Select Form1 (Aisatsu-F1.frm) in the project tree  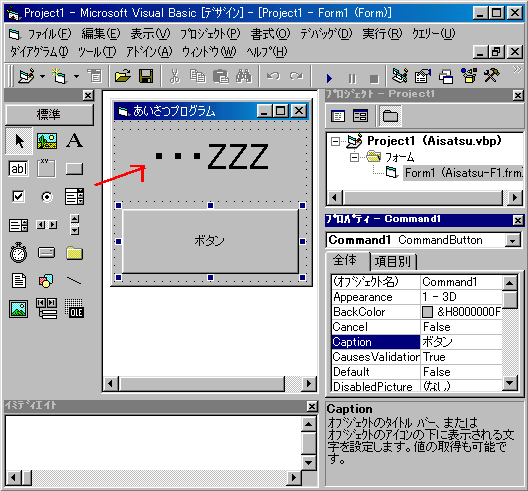coord(463,173)
